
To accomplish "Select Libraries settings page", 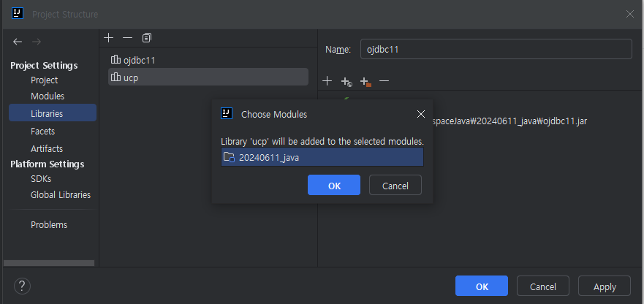I will pos(53,113).
